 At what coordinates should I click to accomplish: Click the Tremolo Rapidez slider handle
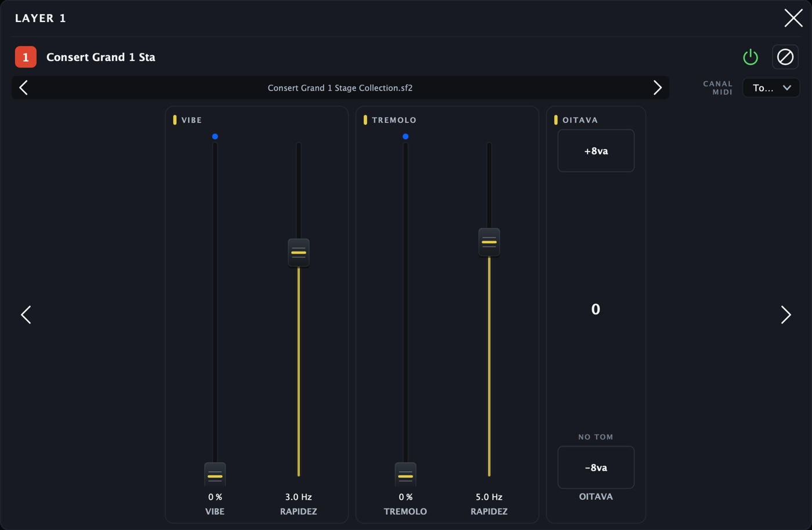point(489,242)
